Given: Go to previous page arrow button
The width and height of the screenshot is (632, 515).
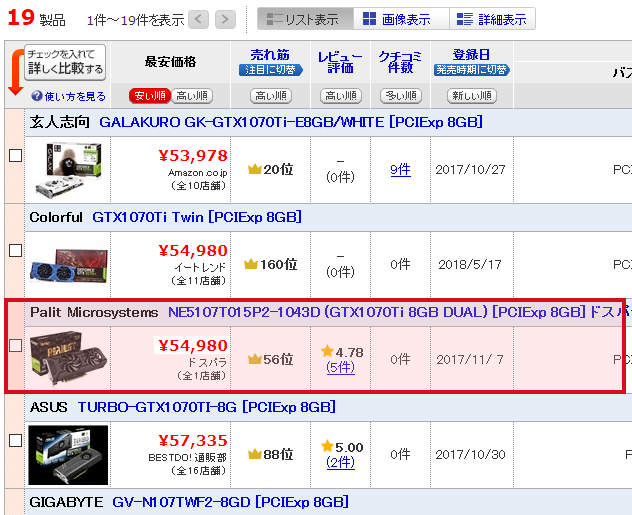Looking at the screenshot, I should [198, 19].
